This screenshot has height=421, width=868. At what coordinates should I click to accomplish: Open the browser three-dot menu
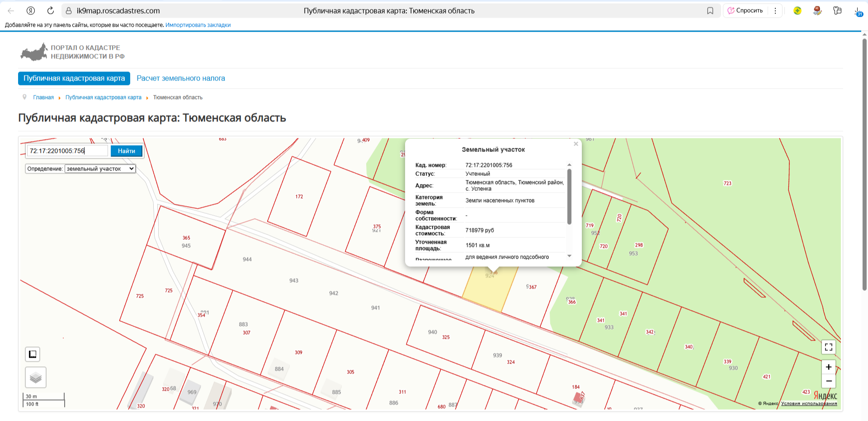tap(775, 11)
